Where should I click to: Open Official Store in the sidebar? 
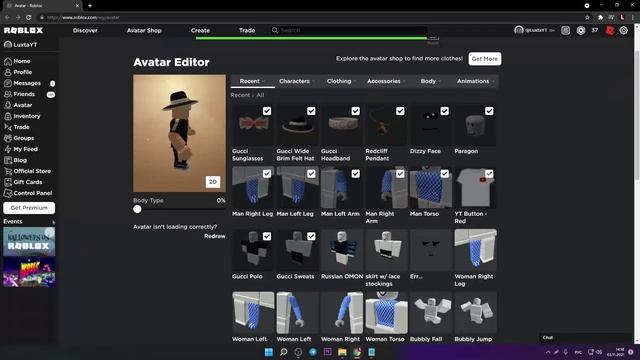point(27,171)
